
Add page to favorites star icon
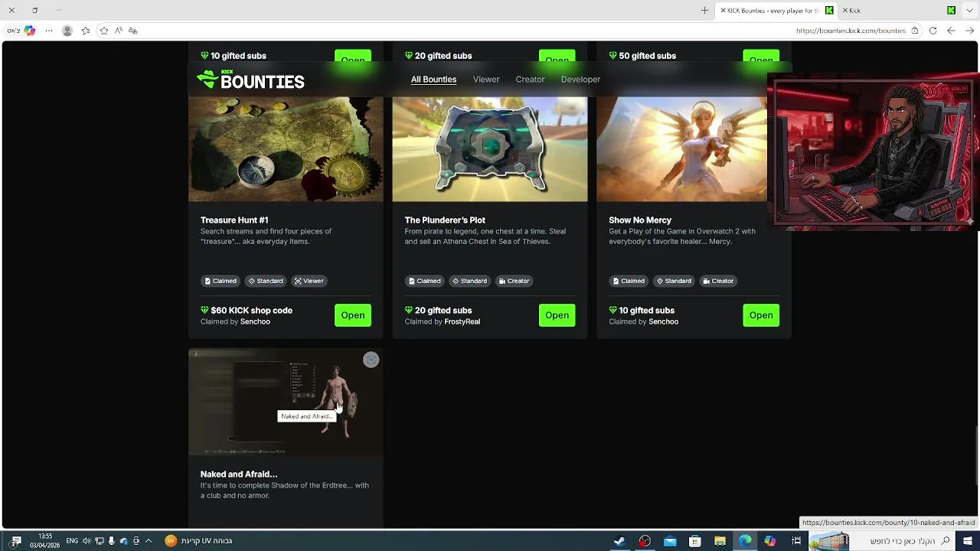pyautogui.click(x=104, y=31)
